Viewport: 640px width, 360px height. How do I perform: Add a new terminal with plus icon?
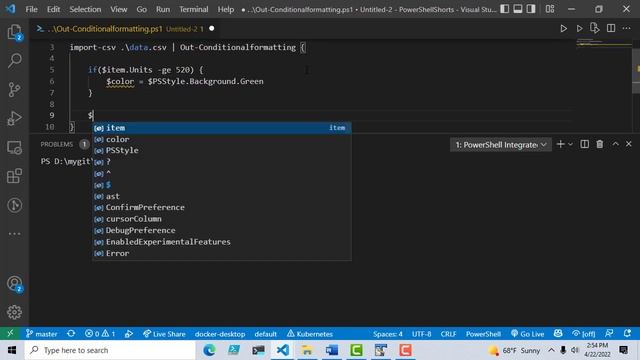click(560, 144)
